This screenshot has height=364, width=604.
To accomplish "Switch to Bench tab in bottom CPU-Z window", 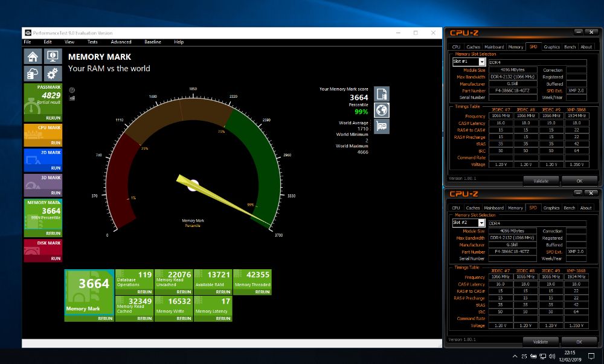I will [x=570, y=208].
